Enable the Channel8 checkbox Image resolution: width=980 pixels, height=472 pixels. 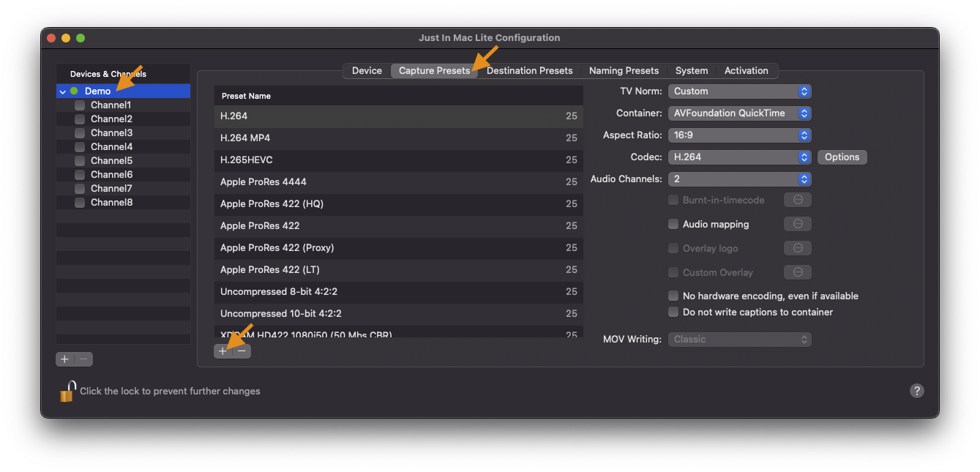point(80,203)
